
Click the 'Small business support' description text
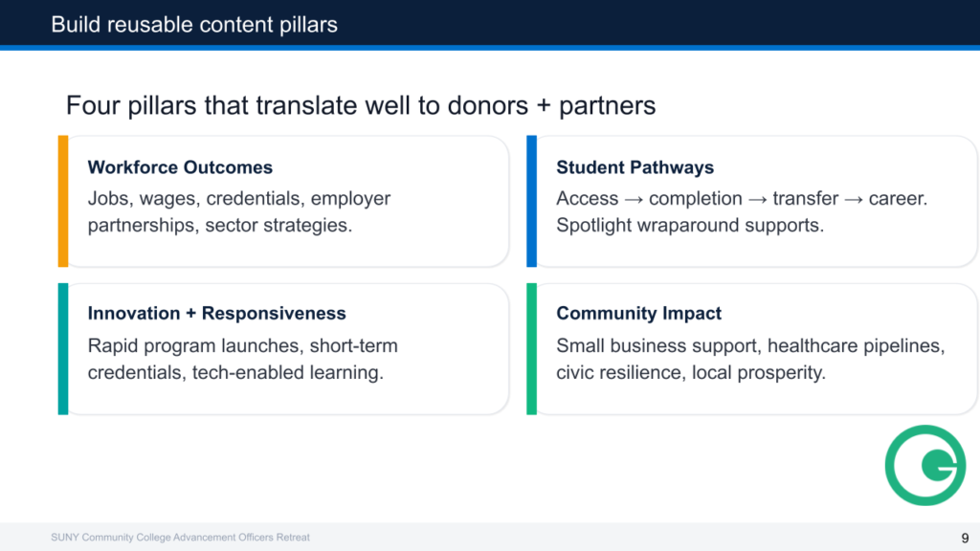(x=750, y=345)
